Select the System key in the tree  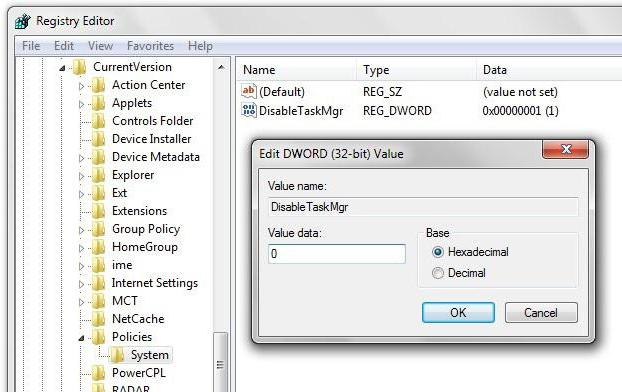[x=150, y=355]
